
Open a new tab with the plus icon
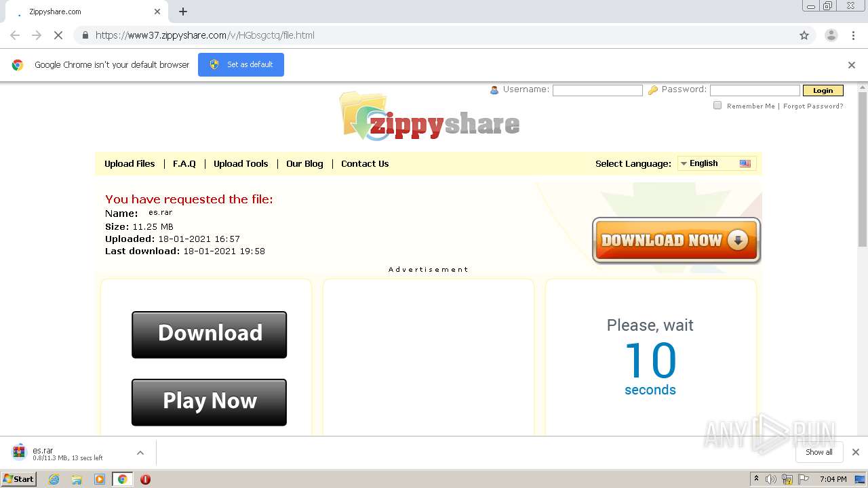183,12
